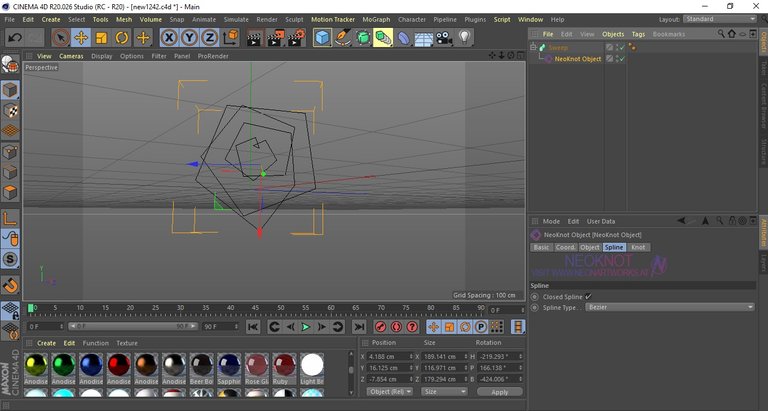Select the Move tool
The image size is (768, 411).
click(x=81, y=38)
